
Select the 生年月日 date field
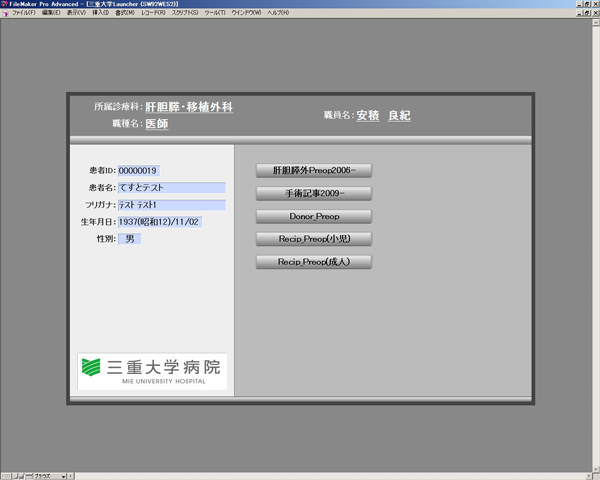[160, 222]
